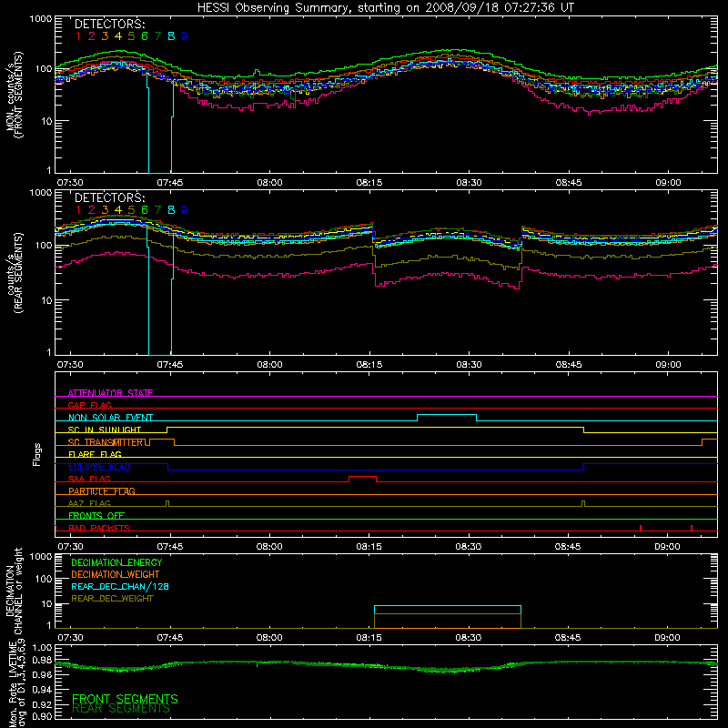This screenshot has height=728, width=728.
Task: Click the cyan REAR_DEC_CHAN step in decimation plot
Action: [448, 606]
